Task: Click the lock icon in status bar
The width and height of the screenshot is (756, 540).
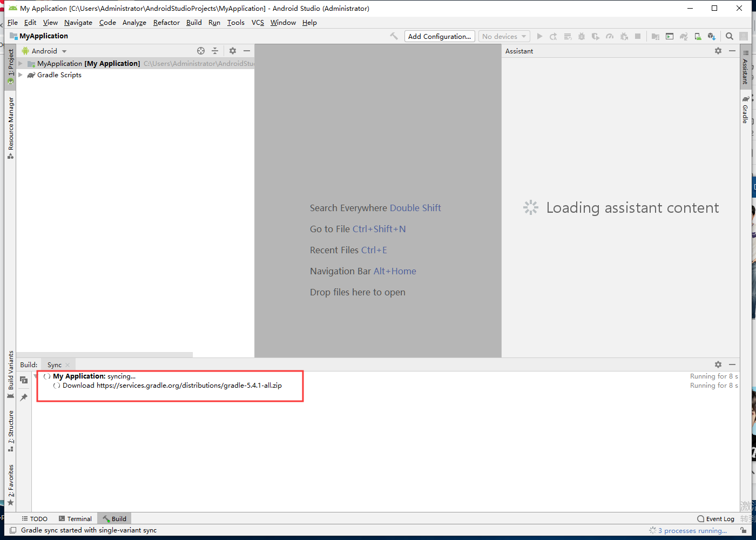Action: (744, 530)
